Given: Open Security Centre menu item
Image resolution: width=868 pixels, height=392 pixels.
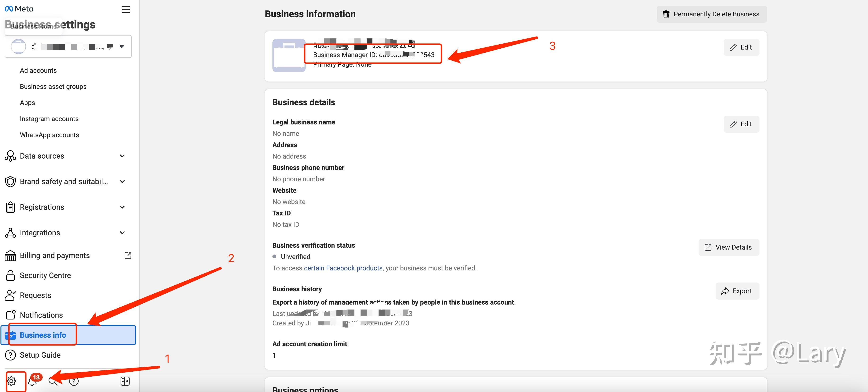Looking at the screenshot, I should tap(45, 275).
